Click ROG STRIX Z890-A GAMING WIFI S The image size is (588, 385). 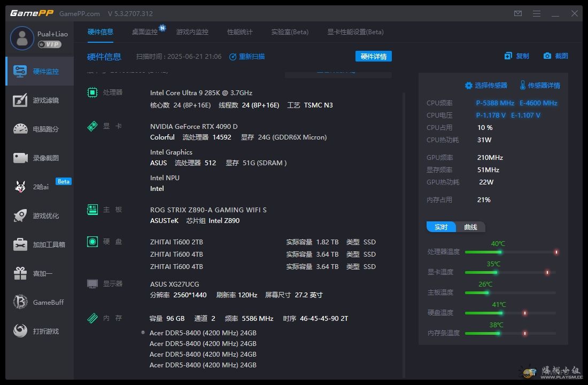(208, 210)
